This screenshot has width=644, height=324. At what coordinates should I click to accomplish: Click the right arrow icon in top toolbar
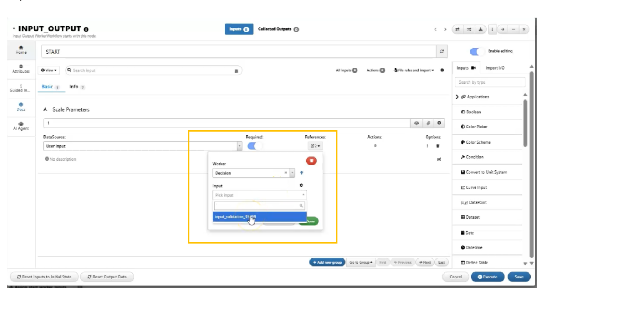click(x=503, y=29)
